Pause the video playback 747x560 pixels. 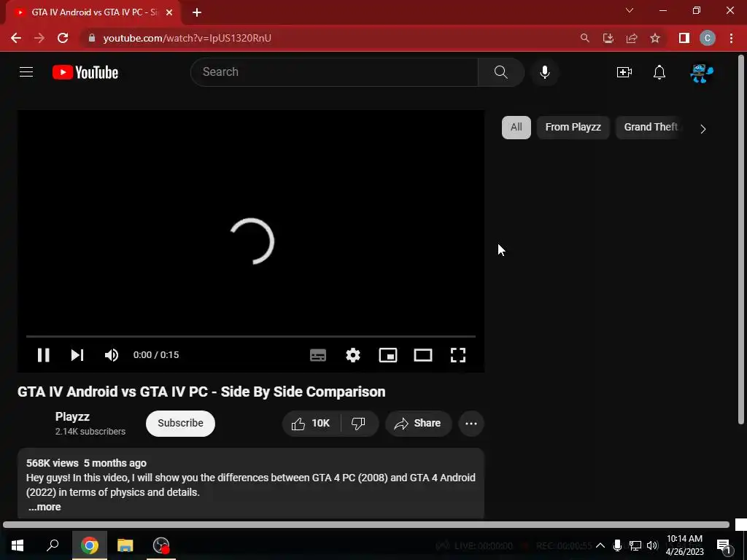[x=43, y=355]
